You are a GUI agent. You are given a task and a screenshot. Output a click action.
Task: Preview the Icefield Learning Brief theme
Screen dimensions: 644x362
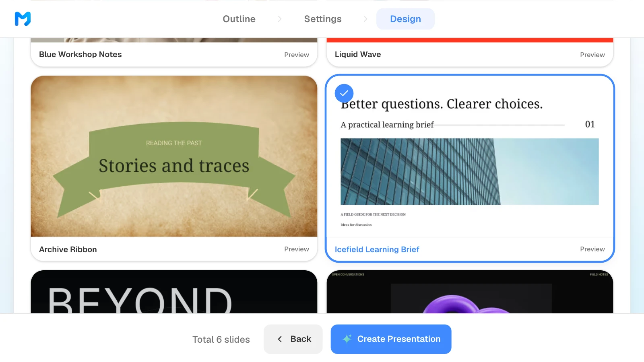(x=592, y=249)
